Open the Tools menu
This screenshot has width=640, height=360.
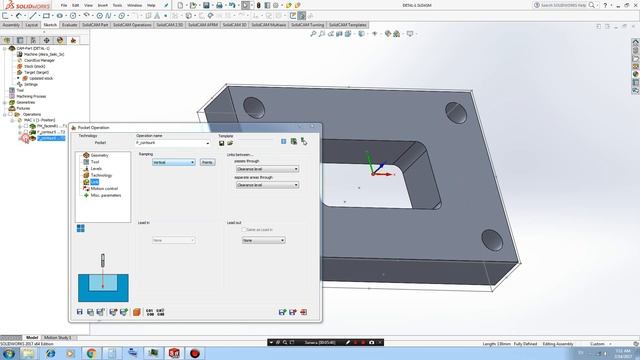(x=117, y=5)
